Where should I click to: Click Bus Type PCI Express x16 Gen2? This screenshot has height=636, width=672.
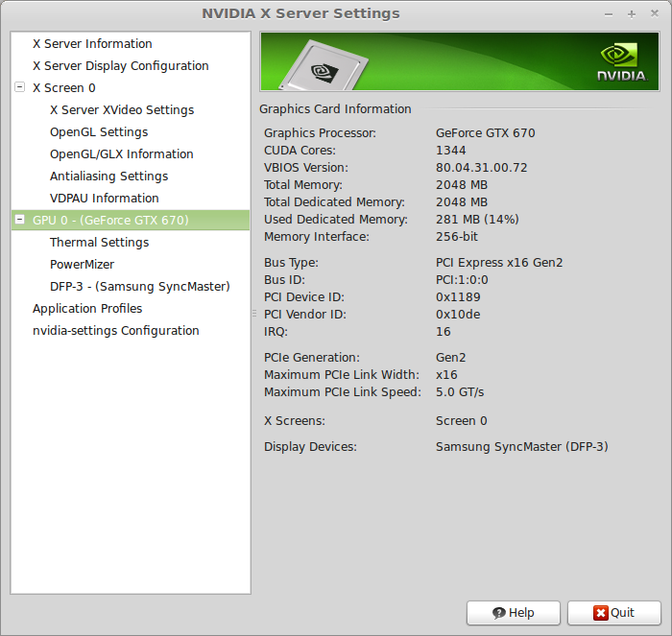pyautogui.click(x=499, y=263)
